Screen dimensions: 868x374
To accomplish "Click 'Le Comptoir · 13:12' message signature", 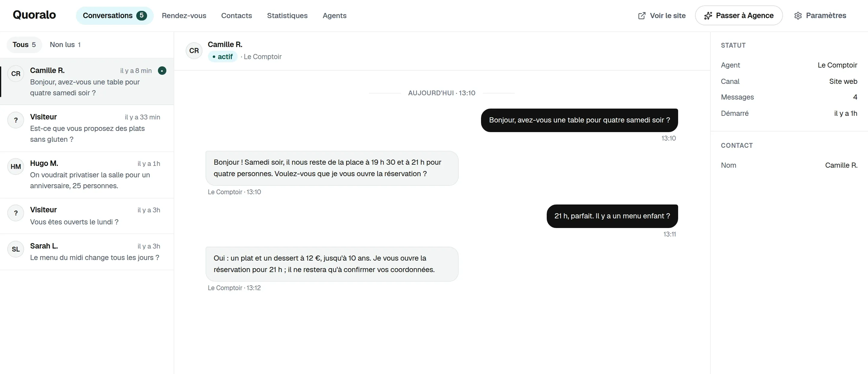I will click(x=234, y=288).
